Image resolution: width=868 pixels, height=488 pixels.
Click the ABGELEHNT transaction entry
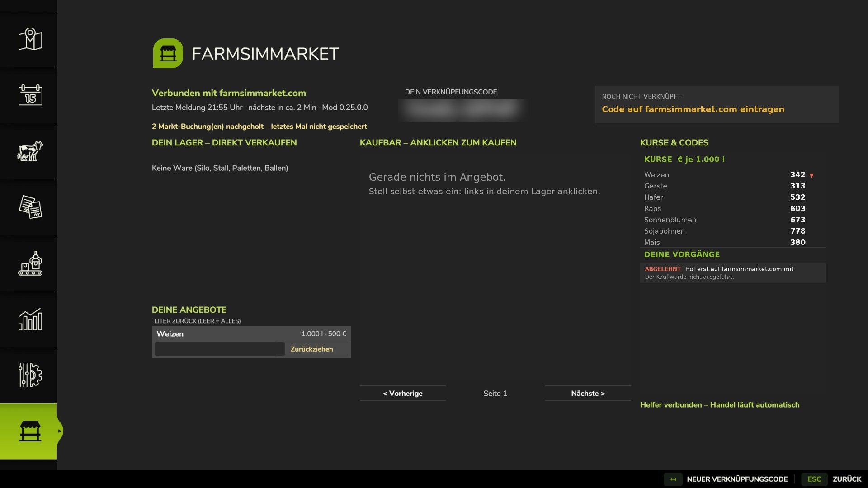coord(732,273)
